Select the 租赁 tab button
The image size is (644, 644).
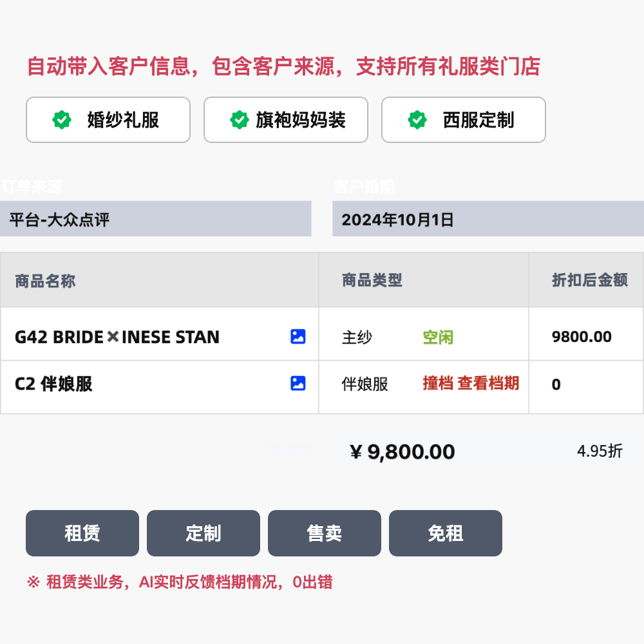(x=82, y=533)
